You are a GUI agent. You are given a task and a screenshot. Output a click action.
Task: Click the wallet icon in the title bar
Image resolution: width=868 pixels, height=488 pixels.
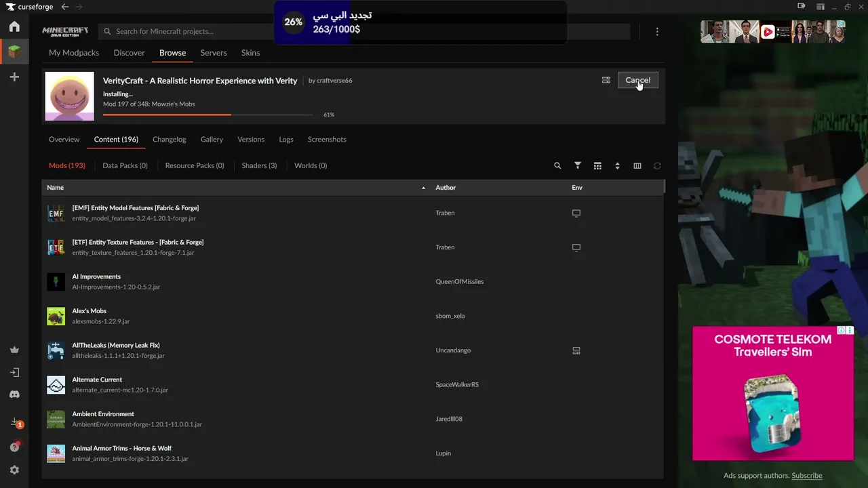click(802, 7)
